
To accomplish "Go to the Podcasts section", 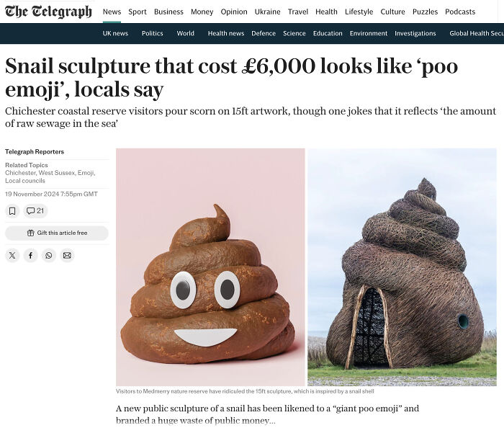I will click(x=460, y=12).
